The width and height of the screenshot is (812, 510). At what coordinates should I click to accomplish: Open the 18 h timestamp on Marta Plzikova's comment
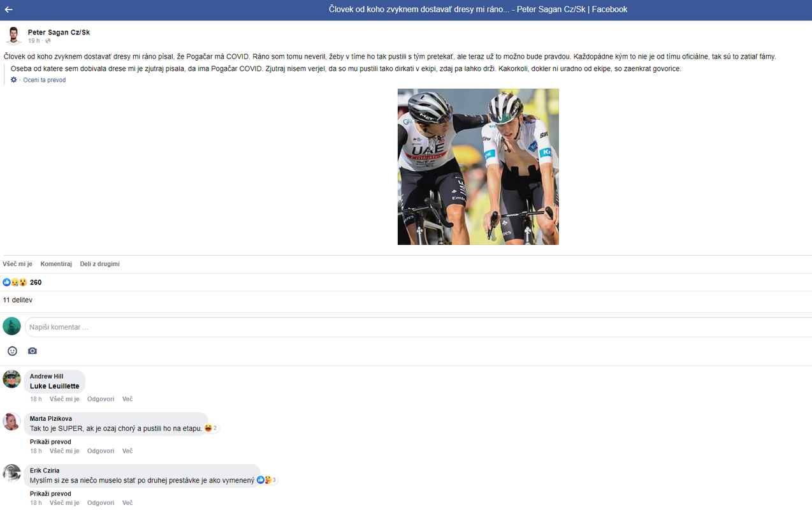coord(36,451)
